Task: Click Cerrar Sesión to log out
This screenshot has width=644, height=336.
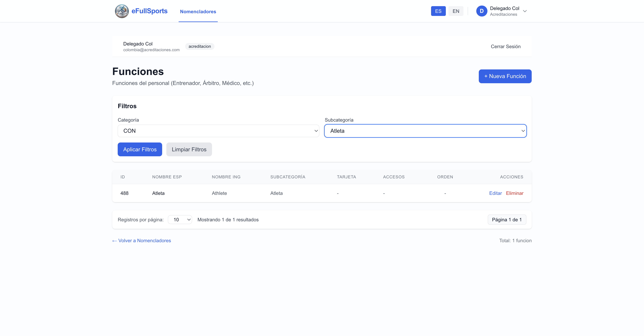Action: (x=505, y=47)
